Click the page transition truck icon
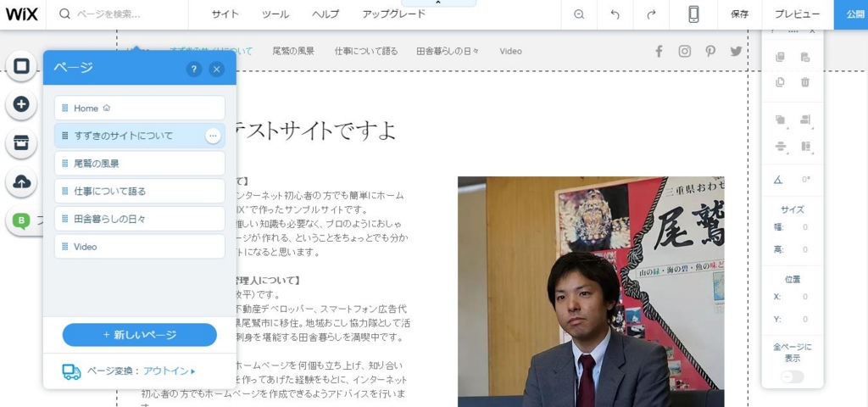The height and width of the screenshot is (407, 868). [71, 371]
